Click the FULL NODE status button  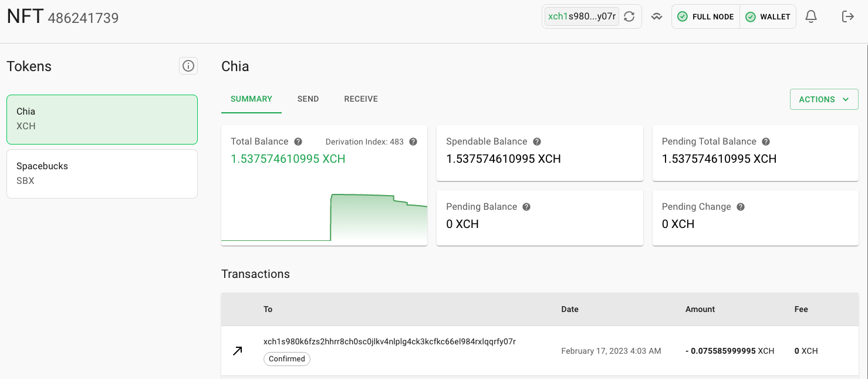(705, 16)
